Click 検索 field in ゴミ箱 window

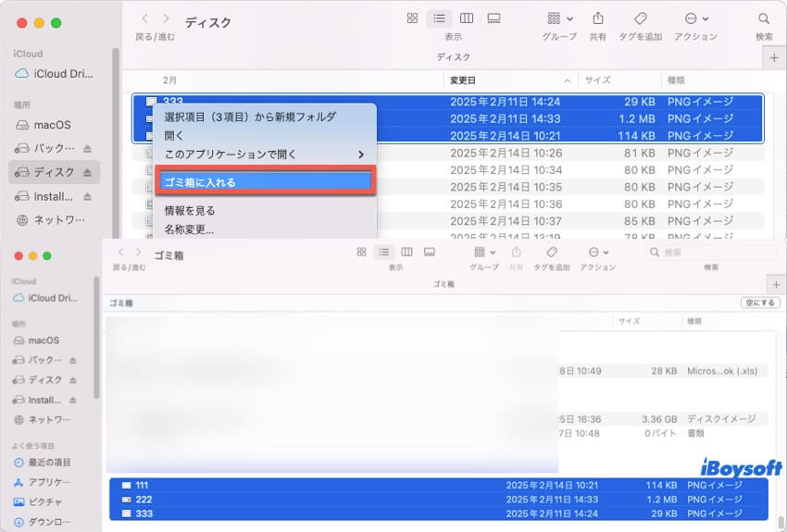(x=711, y=252)
